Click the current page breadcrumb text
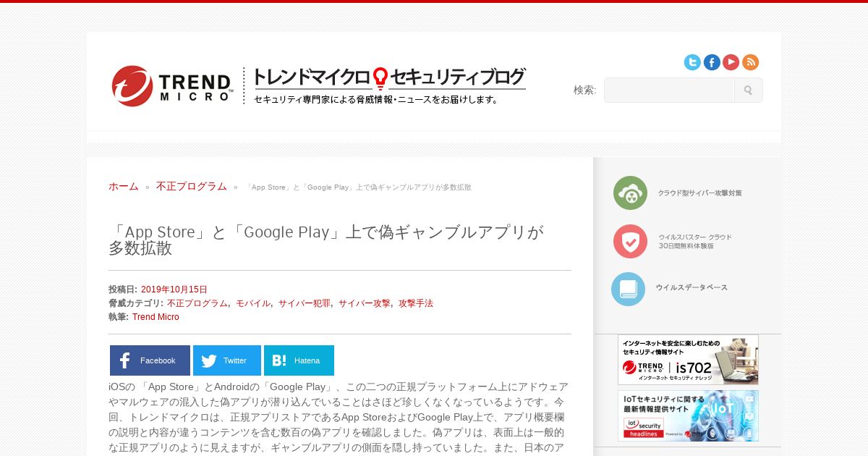 tap(358, 187)
